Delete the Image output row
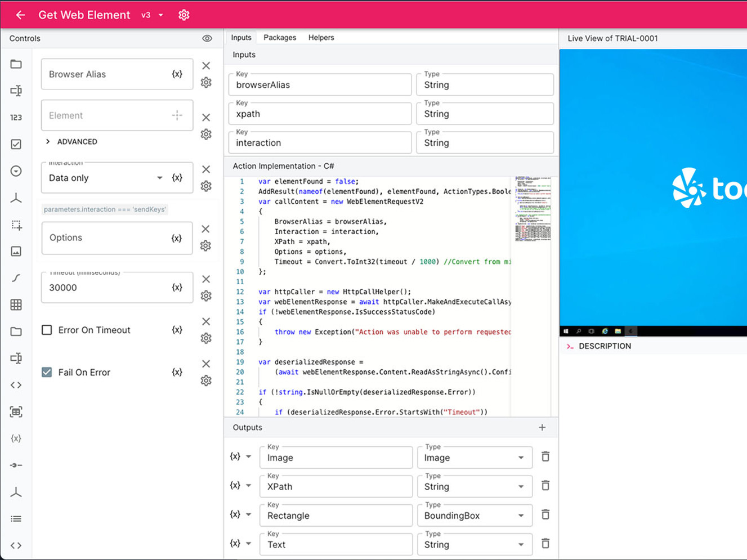This screenshot has width=747, height=560. pyautogui.click(x=545, y=456)
